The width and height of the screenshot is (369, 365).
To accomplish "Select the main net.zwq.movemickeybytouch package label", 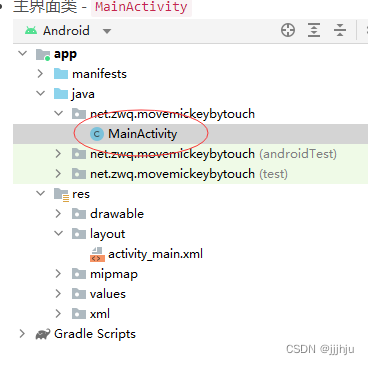I will [172, 114].
